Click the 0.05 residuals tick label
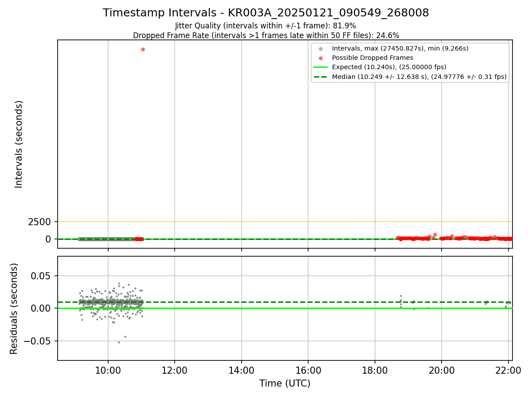532x399 pixels. pos(41,276)
